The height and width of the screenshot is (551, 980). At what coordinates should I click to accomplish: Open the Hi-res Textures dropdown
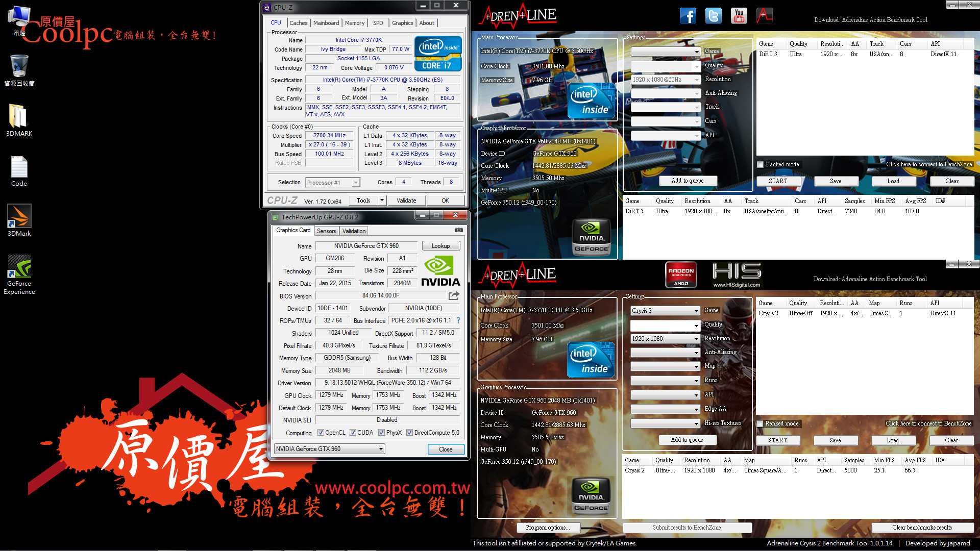(x=665, y=423)
